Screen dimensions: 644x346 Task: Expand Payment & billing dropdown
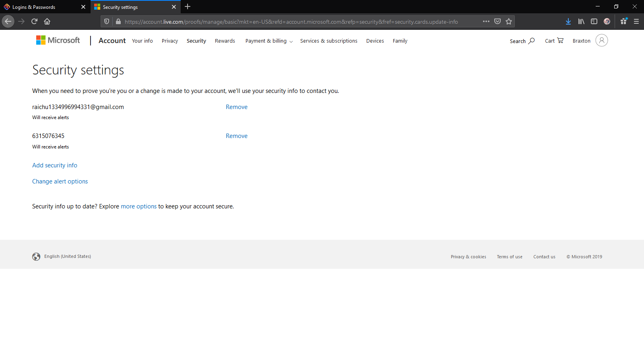coord(269,41)
